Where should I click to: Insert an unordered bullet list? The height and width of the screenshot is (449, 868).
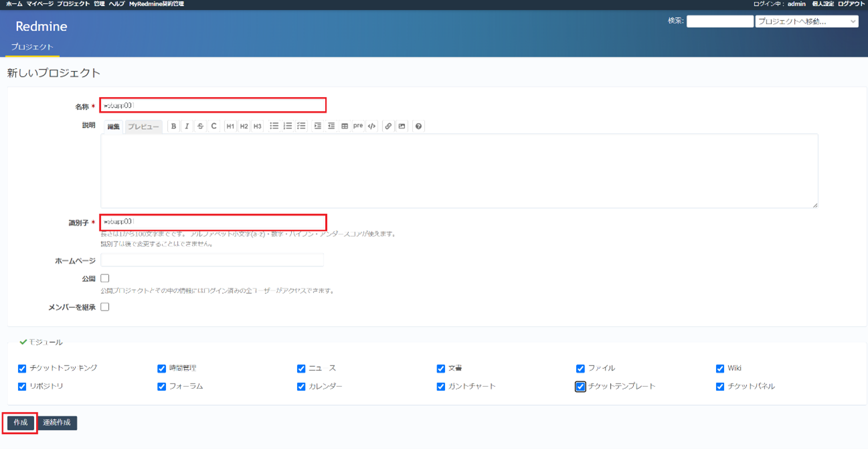274,125
